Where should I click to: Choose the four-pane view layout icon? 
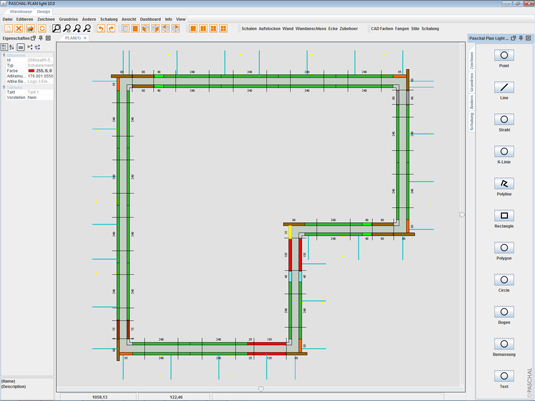[223, 29]
